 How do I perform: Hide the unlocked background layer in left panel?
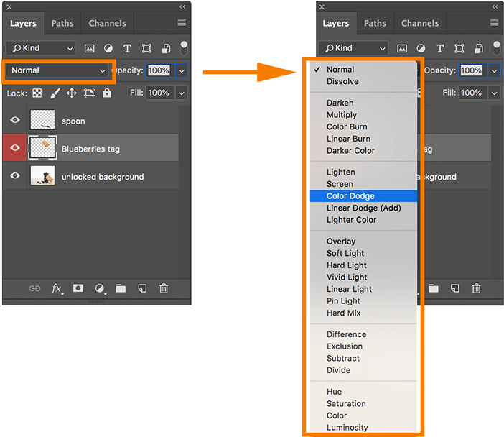[14, 176]
